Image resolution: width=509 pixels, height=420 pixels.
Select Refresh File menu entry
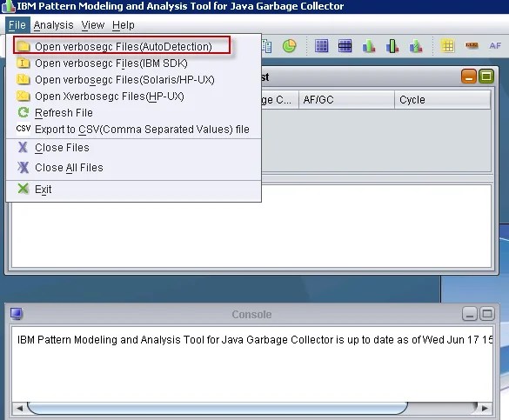[133, 113]
